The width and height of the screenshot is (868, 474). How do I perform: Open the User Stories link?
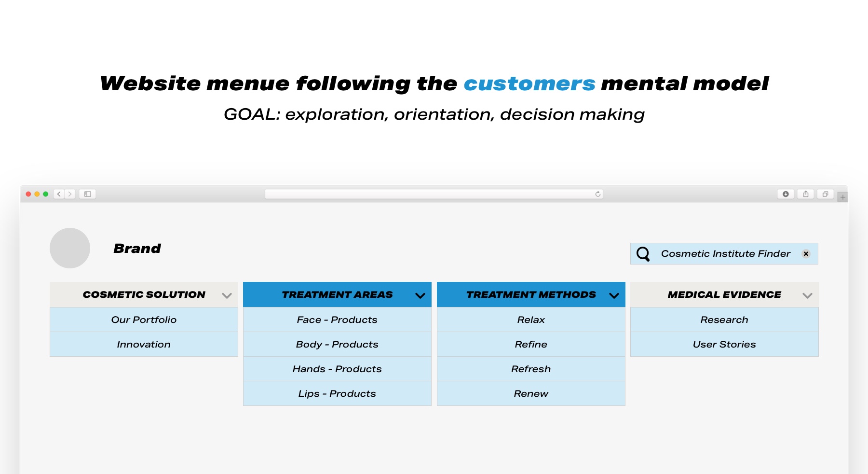click(x=724, y=344)
